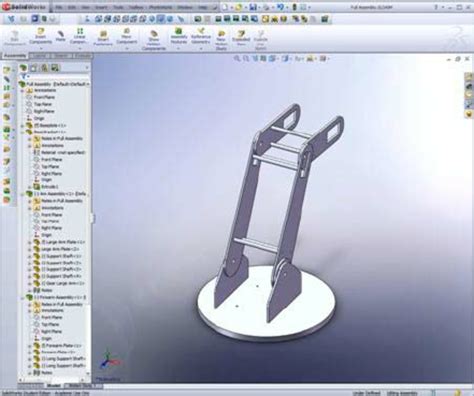Click the Print icon
Viewport: 474px width, 396px height.
pyautogui.click(x=267, y=7)
